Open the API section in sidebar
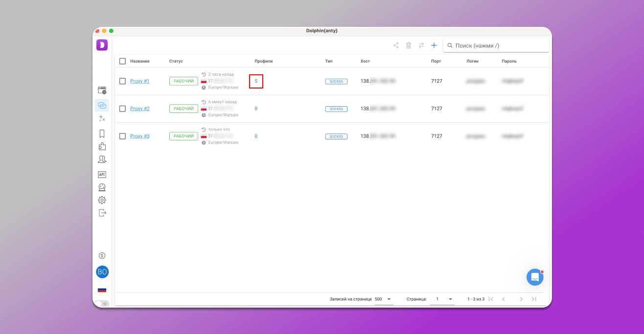The width and height of the screenshot is (644, 334). [102, 175]
